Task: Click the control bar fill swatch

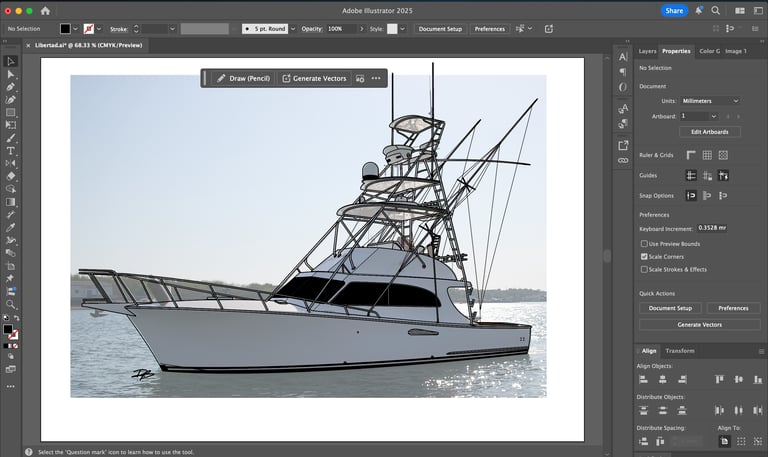Action: tap(65, 29)
